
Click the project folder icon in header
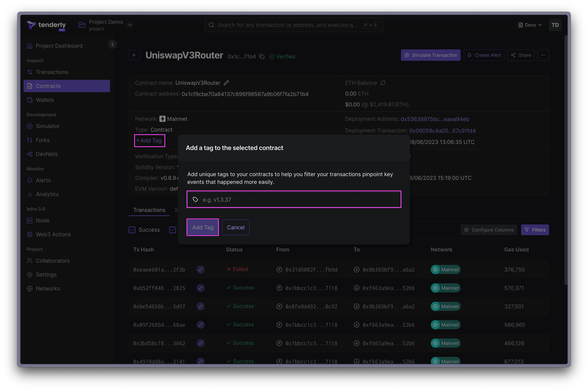tap(82, 25)
